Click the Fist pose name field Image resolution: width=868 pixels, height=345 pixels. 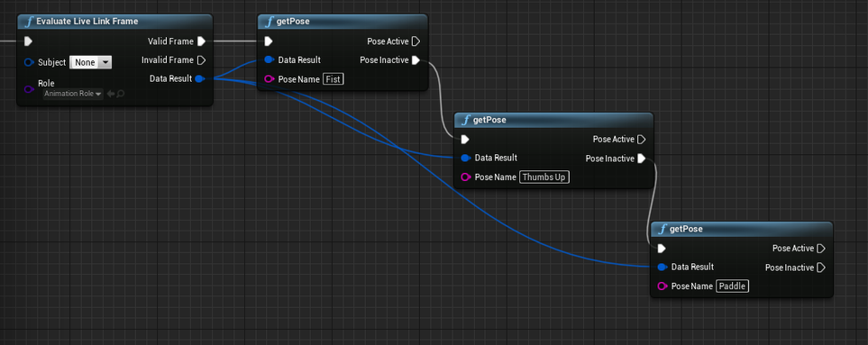point(333,79)
